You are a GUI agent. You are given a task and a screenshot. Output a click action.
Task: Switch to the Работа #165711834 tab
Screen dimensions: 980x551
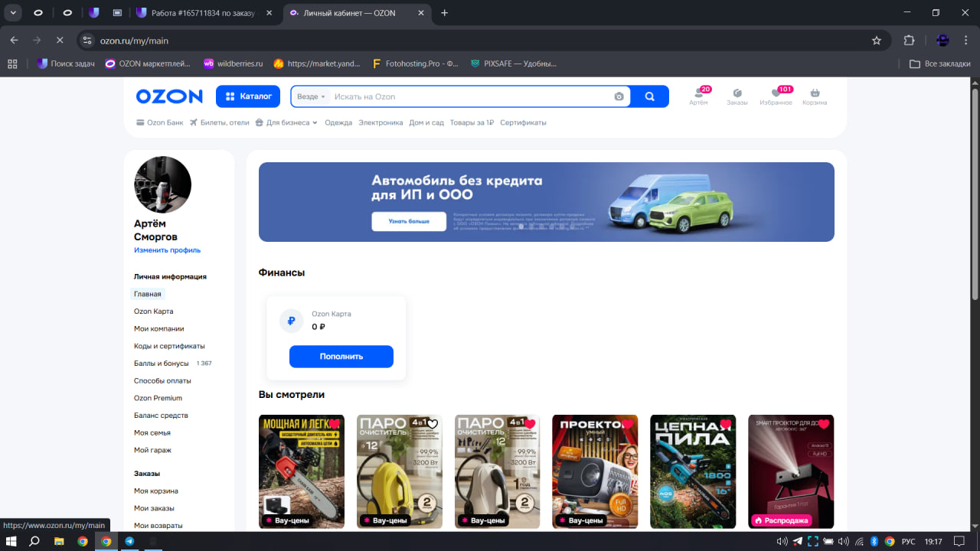(x=204, y=13)
